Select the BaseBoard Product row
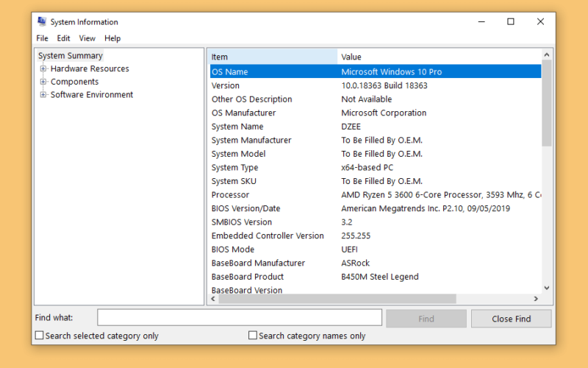 [376, 277]
